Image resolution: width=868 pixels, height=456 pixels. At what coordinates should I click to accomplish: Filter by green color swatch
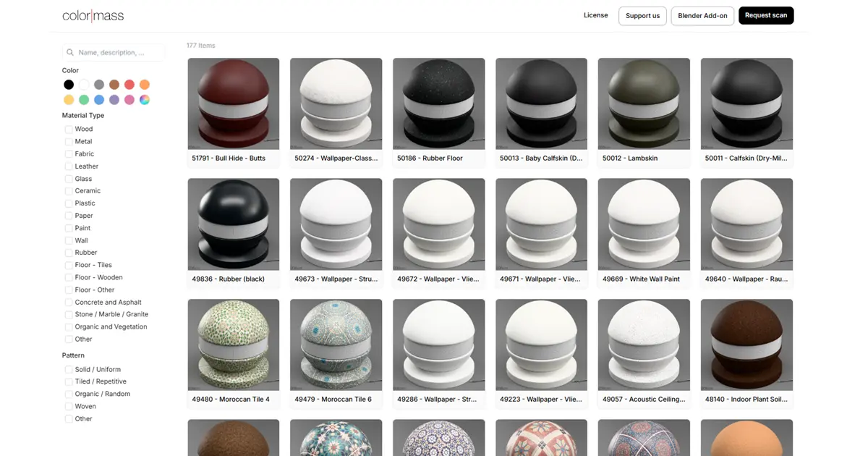pos(84,100)
